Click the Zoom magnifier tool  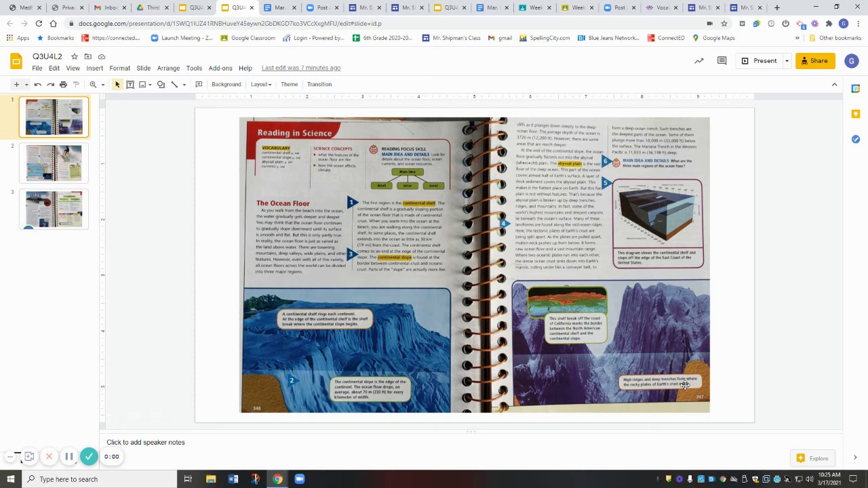pyautogui.click(x=93, y=85)
